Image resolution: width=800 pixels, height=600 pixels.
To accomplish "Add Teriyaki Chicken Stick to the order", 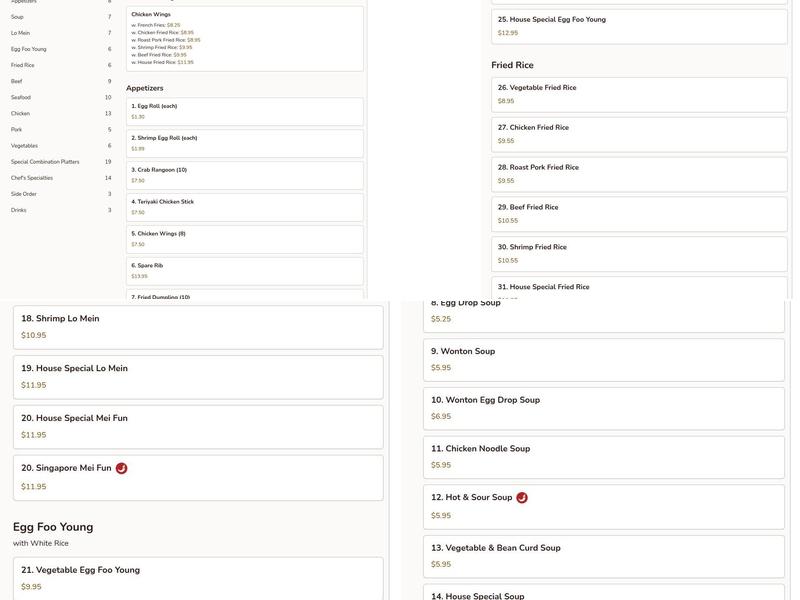I will tap(244, 207).
